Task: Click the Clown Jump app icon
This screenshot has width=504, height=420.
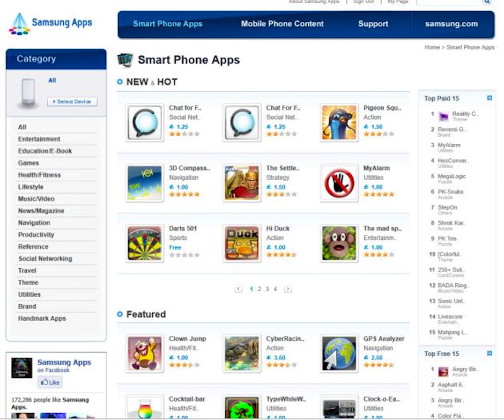Action: point(145,354)
